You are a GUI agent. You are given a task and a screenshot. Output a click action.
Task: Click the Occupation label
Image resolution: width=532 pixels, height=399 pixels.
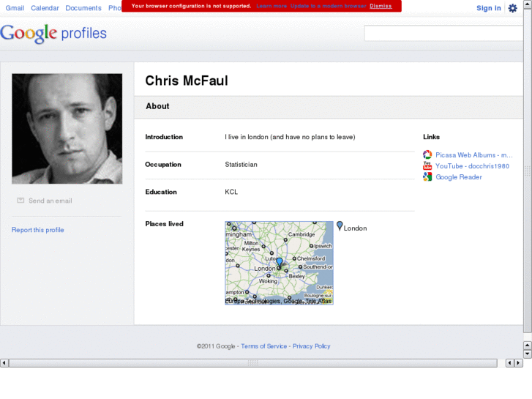pos(163,164)
